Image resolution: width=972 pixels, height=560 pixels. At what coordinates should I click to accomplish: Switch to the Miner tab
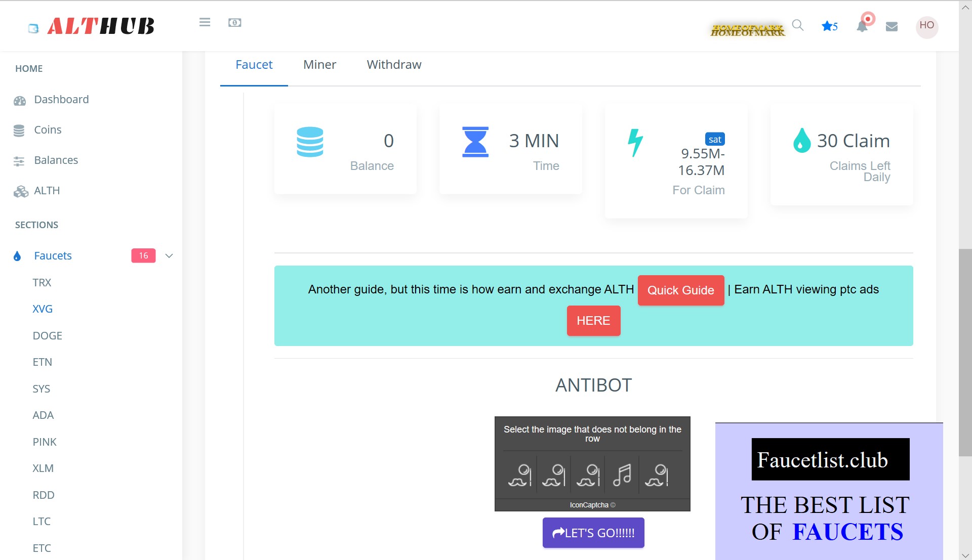pos(319,65)
